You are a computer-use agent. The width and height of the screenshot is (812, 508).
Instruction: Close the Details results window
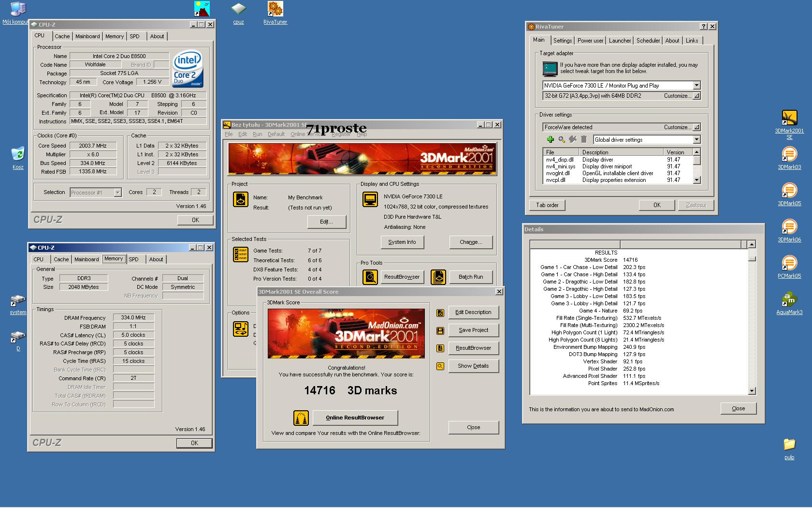[x=739, y=408]
